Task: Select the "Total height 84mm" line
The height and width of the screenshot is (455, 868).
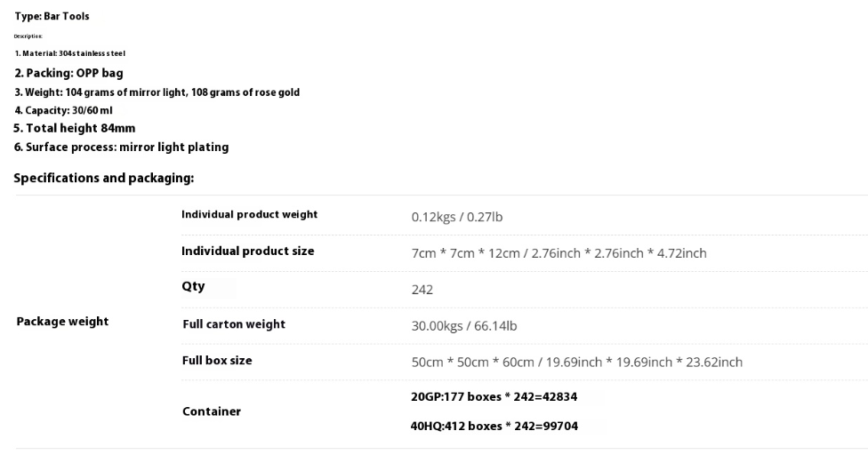Action: (x=75, y=128)
